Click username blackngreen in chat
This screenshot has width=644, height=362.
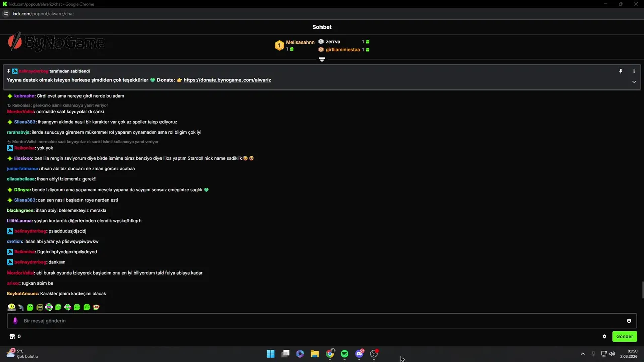(20, 210)
